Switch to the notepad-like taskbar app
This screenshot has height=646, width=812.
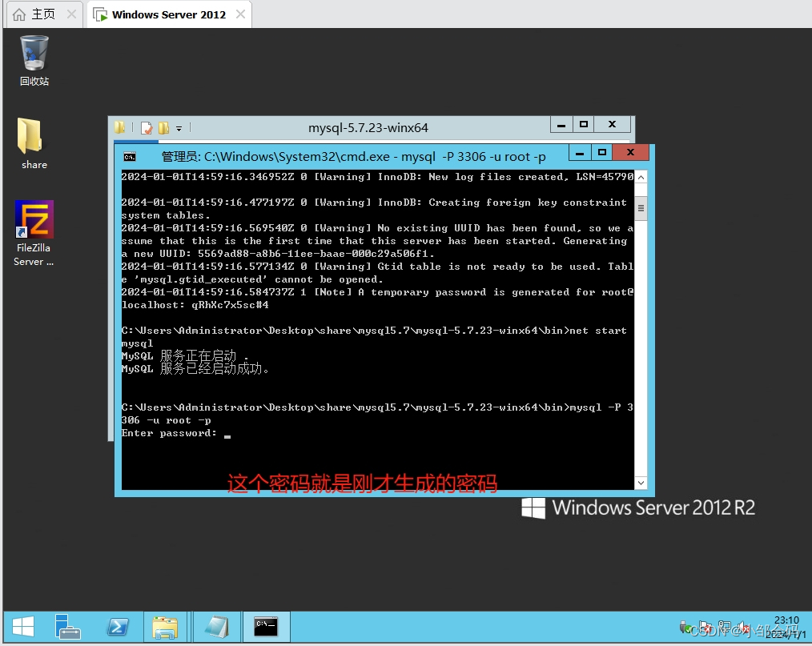pyautogui.click(x=217, y=627)
